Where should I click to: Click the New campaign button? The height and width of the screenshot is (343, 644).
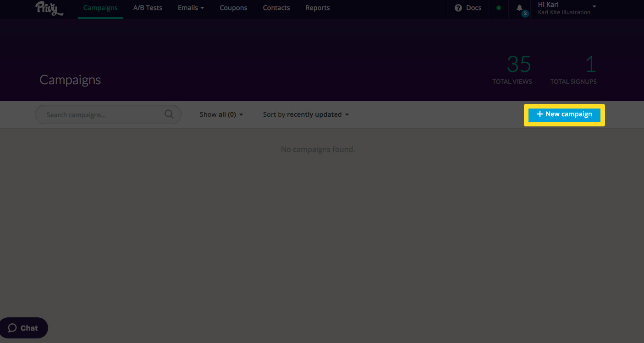[564, 114]
